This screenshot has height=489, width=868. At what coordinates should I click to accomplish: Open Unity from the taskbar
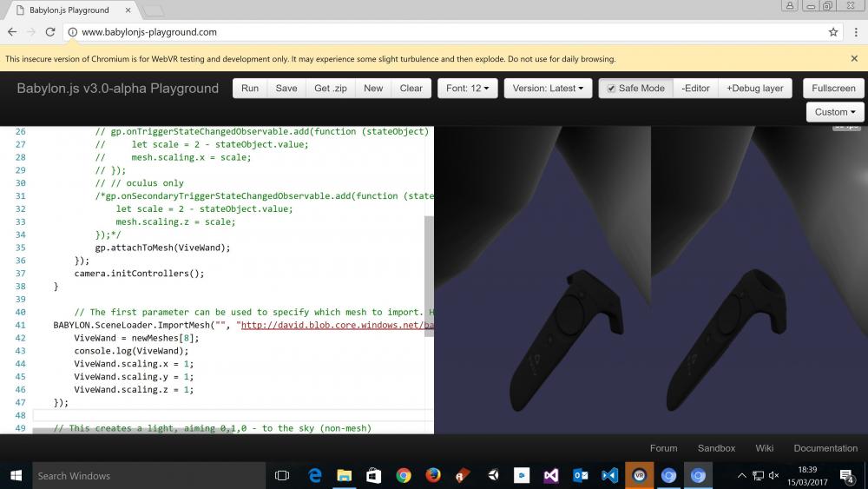[493, 476]
